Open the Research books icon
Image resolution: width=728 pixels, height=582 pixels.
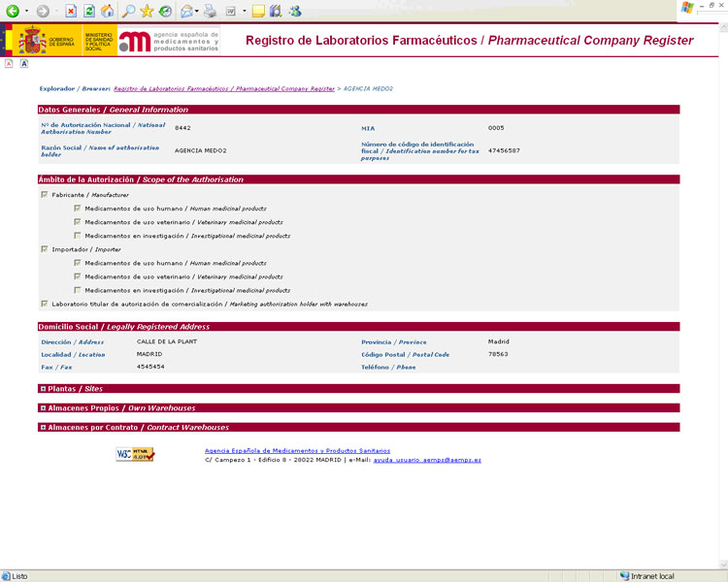click(x=277, y=11)
